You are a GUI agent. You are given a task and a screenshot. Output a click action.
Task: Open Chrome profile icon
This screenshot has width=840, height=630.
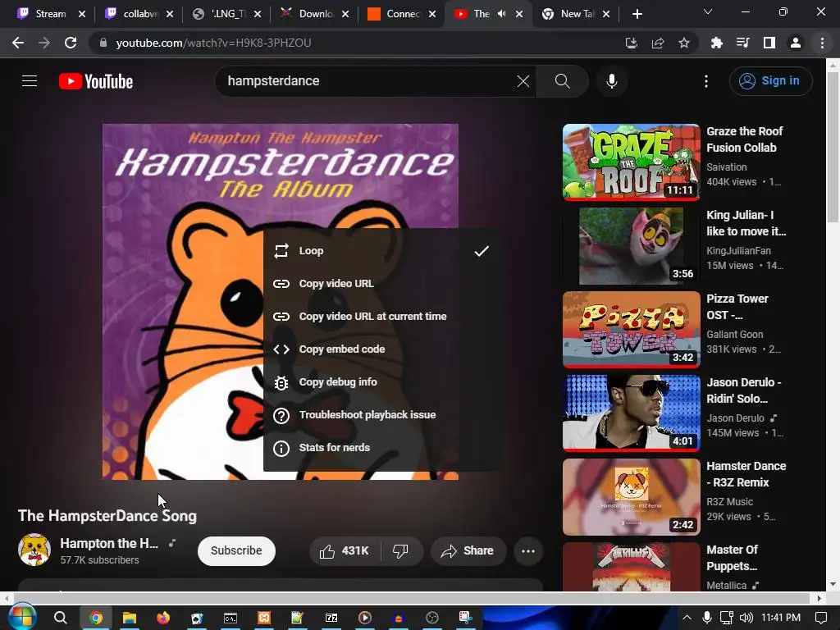(796, 43)
